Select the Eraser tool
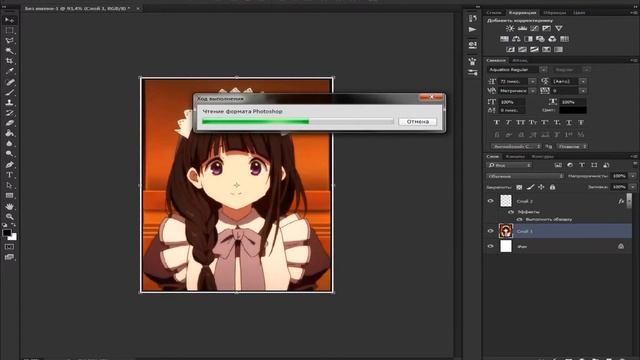 click(9, 123)
